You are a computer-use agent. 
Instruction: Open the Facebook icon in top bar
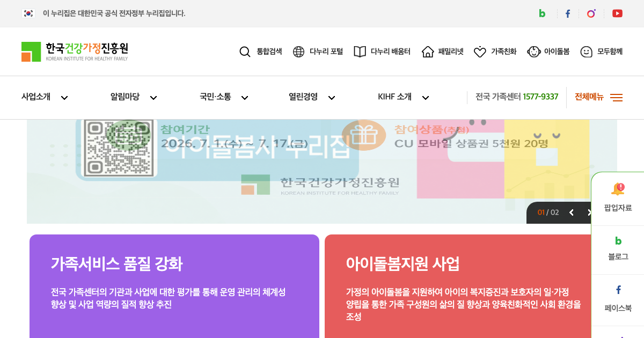click(x=567, y=13)
